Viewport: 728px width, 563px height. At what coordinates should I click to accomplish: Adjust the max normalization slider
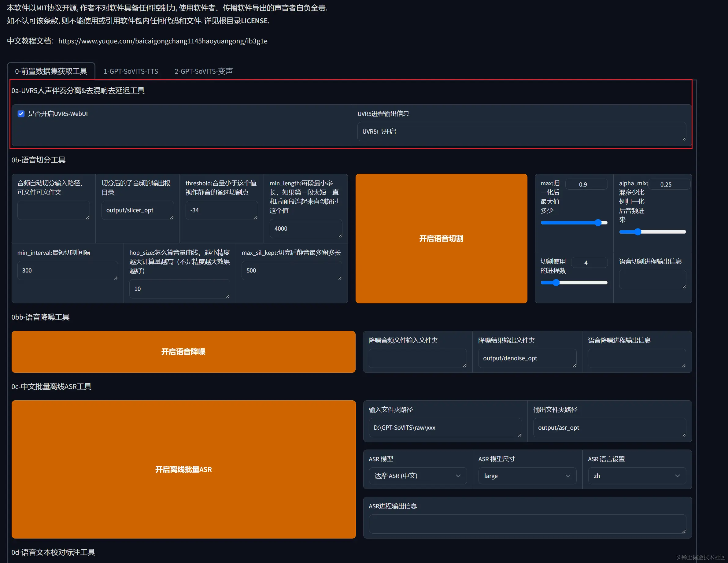pyautogui.click(x=598, y=223)
